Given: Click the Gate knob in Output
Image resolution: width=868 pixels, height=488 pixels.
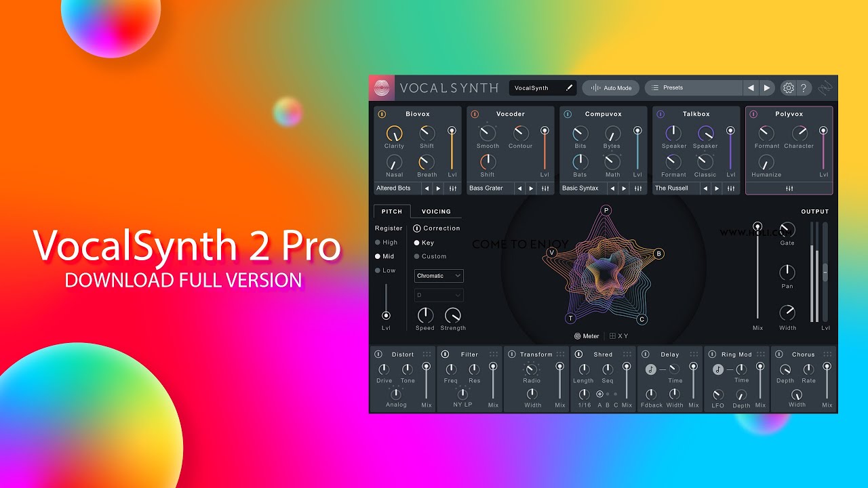Looking at the screenshot, I should point(787,229).
